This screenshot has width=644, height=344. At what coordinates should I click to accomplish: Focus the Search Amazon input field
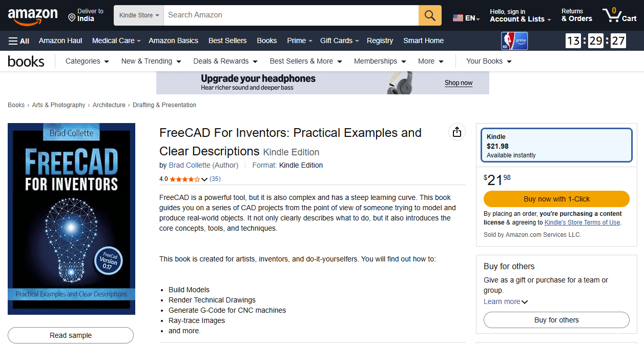(x=291, y=15)
